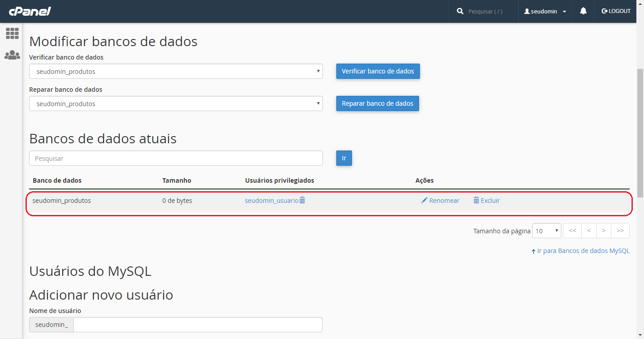The image size is (644, 339).
Task: Go to the first page with <<
Action: [572, 231]
